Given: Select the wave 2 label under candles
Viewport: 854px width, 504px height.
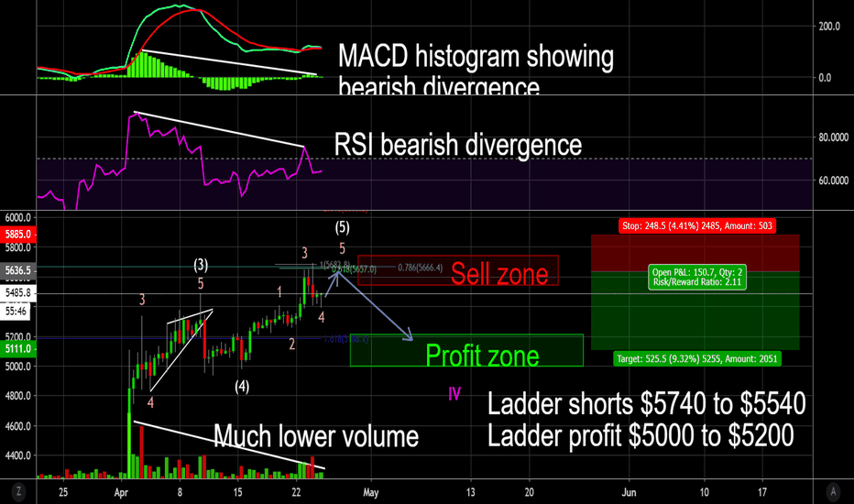Looking at the screenshot, I should click(x=292, y=344).
